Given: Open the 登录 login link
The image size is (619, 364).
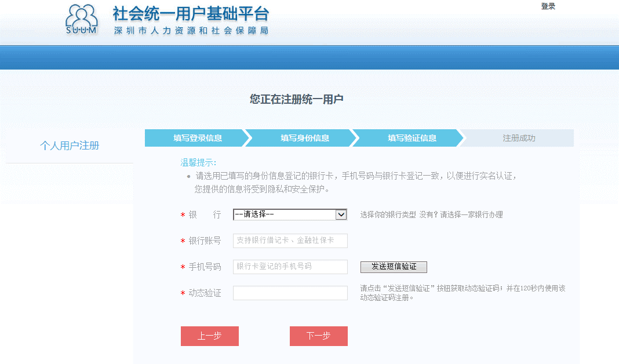Looking at the screenshot, I should coord(548,6).
